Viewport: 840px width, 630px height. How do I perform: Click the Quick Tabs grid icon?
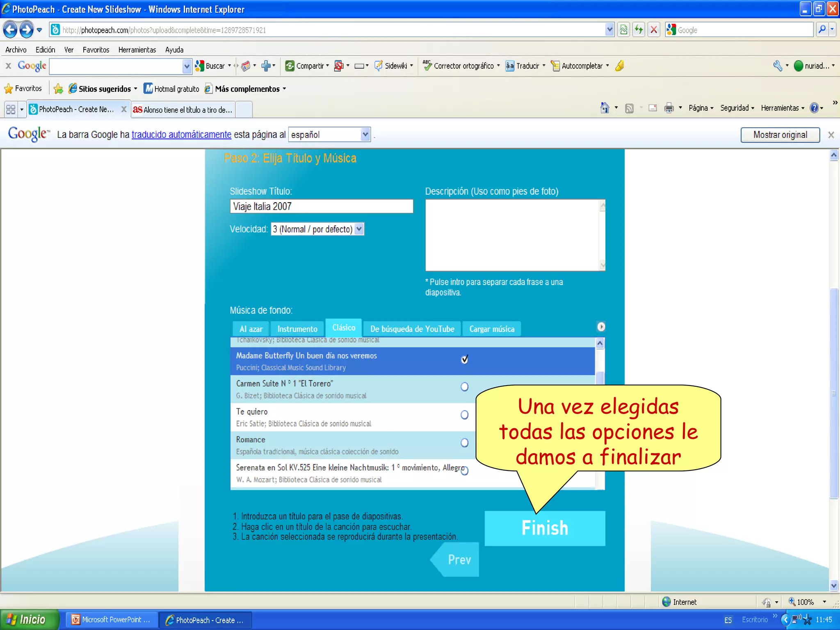(x=11, y=110)
